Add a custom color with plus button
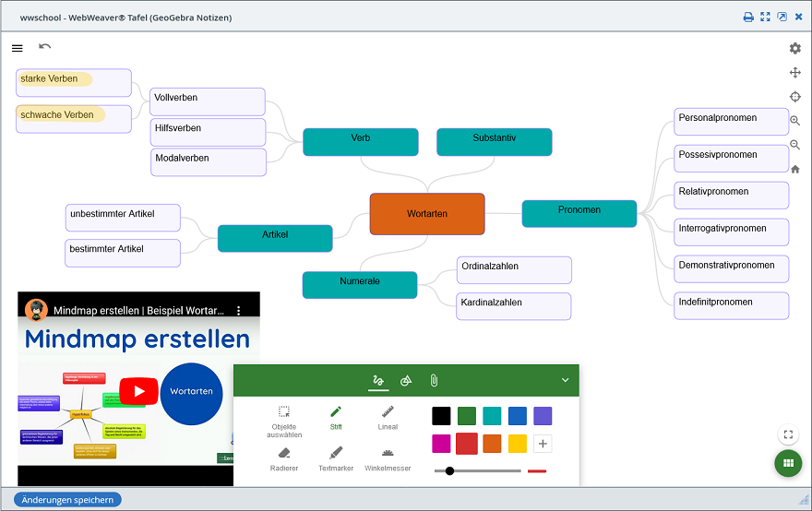This screenshot has width=812, height=511. (x=543, y=444)
